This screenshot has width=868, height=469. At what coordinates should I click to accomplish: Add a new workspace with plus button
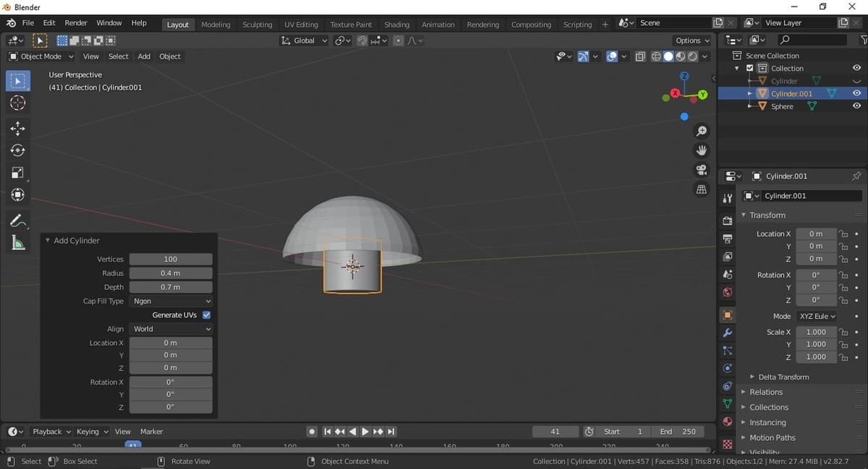[605, 25]
